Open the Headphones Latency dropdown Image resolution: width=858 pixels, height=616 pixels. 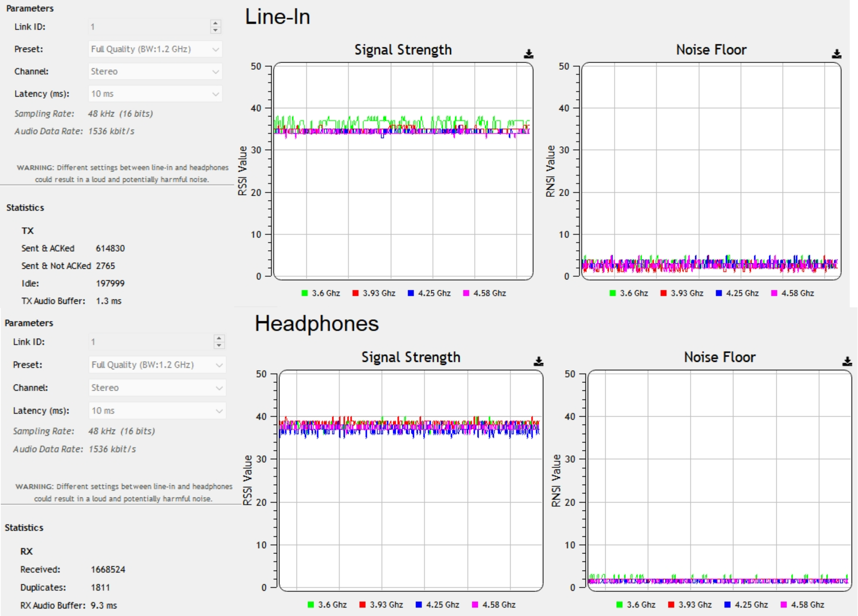[157, 411]
